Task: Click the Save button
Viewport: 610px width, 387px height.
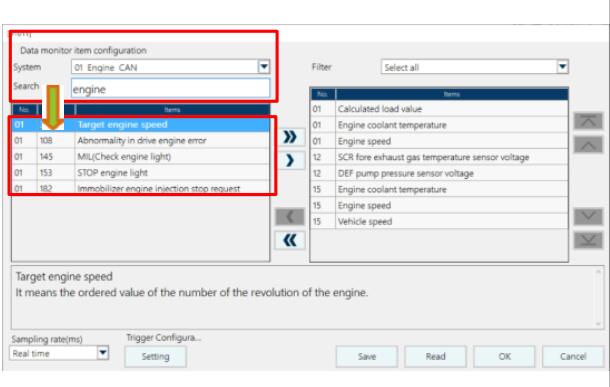Action: (366, 356)
